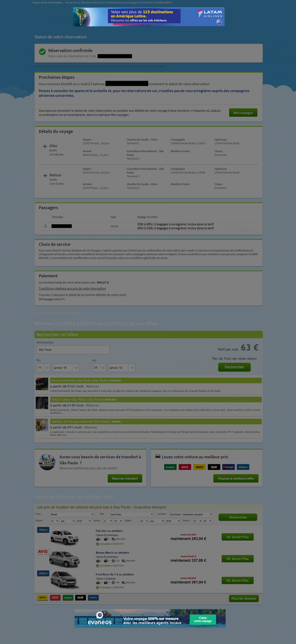Open the Location dropdown for Guarulhos Aéroport
Image resolution: width=296 pixels, height=644 pixels.
[191, 515]
